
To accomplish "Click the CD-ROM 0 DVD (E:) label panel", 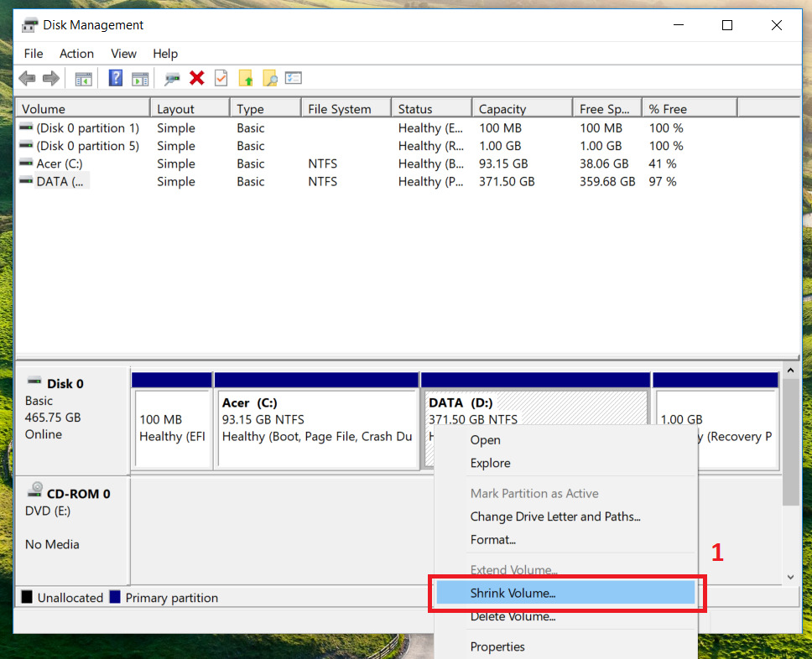I will pos(72,531).
